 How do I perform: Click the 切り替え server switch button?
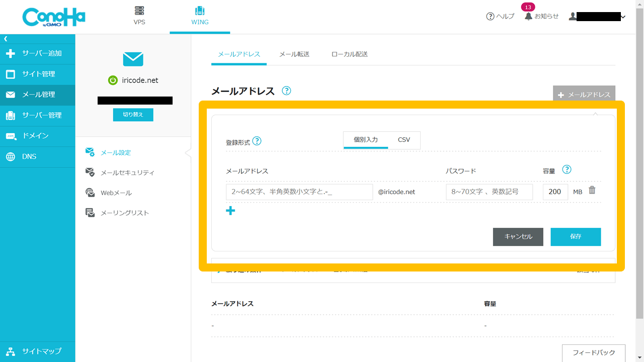(133, 115)
